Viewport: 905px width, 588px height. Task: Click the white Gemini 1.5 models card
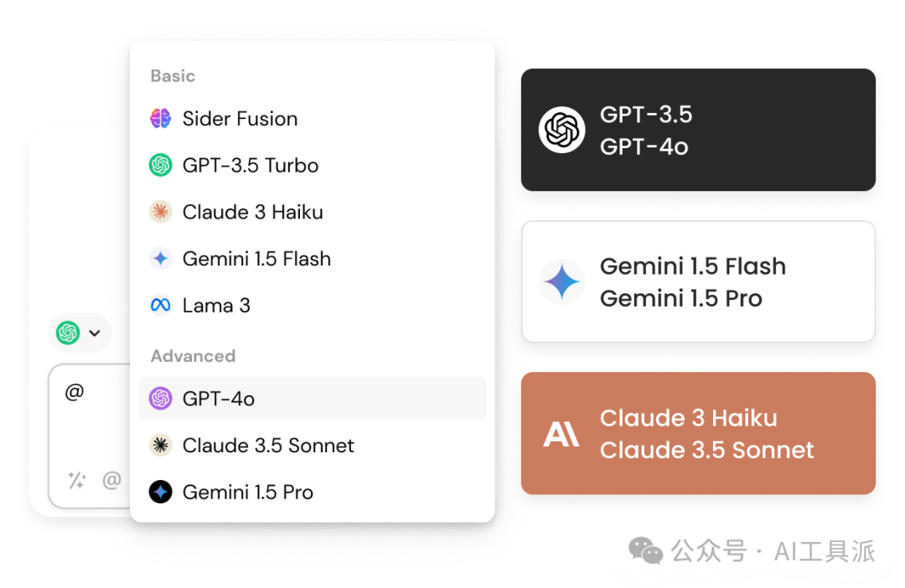(x=698, y=281)
